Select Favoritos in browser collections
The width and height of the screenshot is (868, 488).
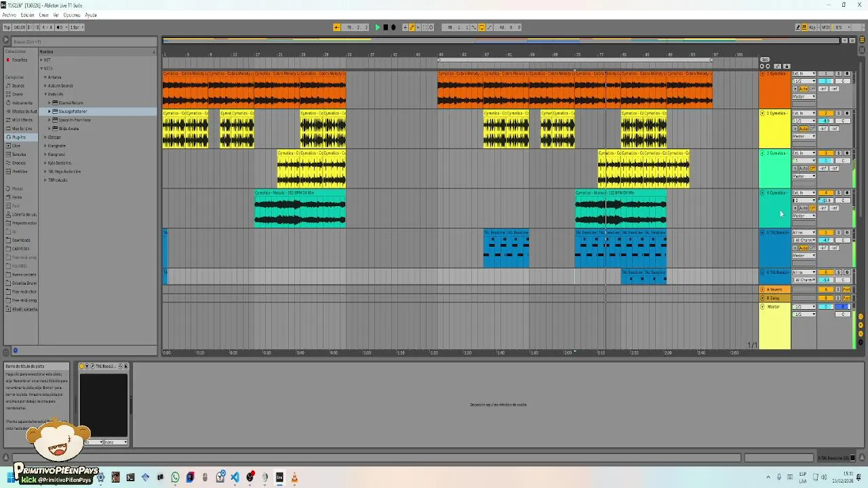coord(19,60)
